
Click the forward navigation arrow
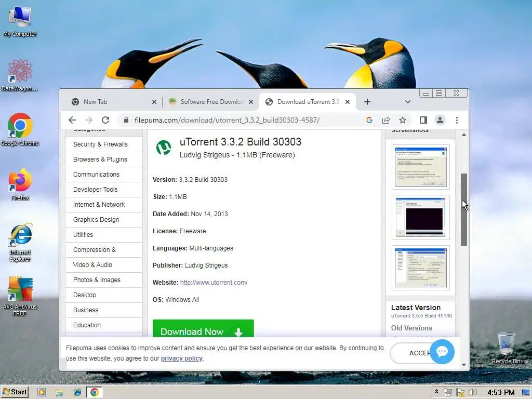tap(89, 120)
